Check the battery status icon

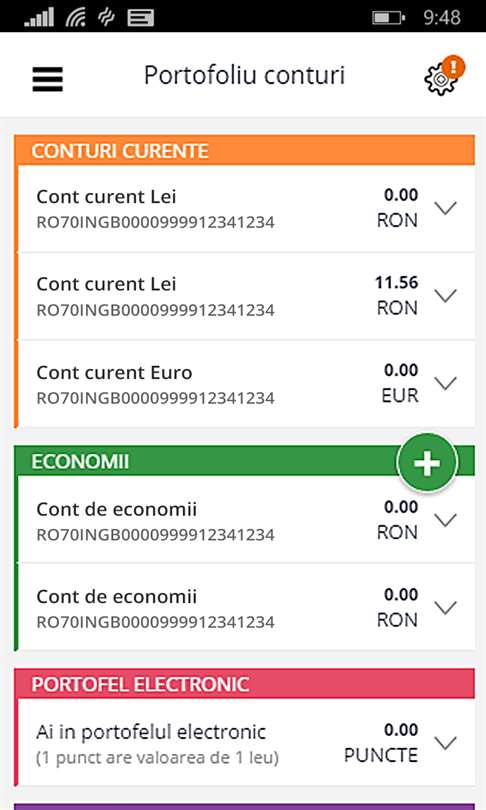(388, 18)
